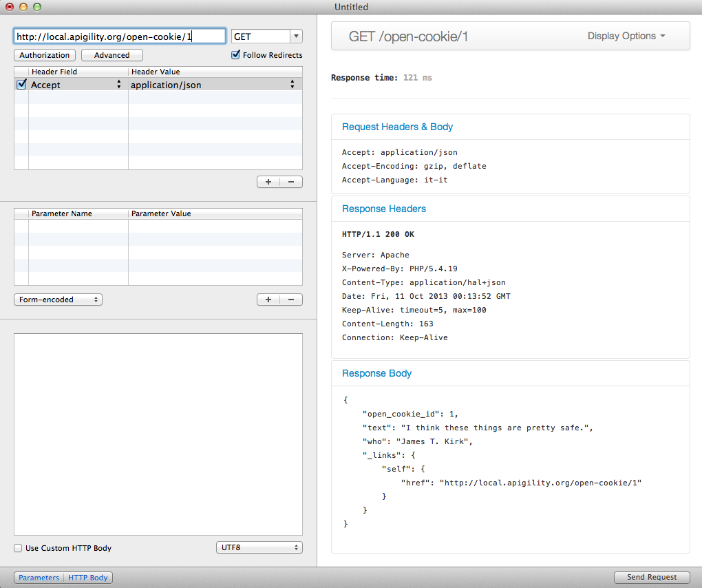Viewport: 702px width, 588px height.
Task: Click minus icon to remove header row
Action: click(x=291, y=182)
